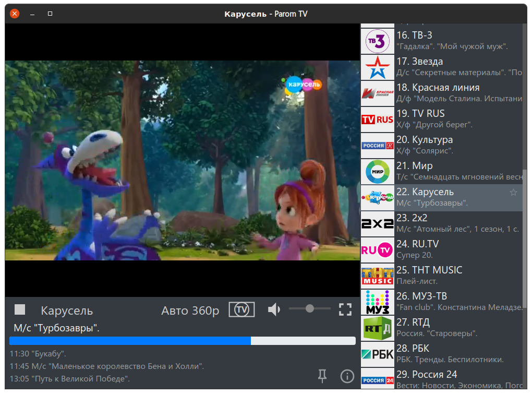Click the current program title М/с "Турбозавры" under controls
Viewport: 532px width, 394px height.
pyautogui.click(x=57, y=328)
